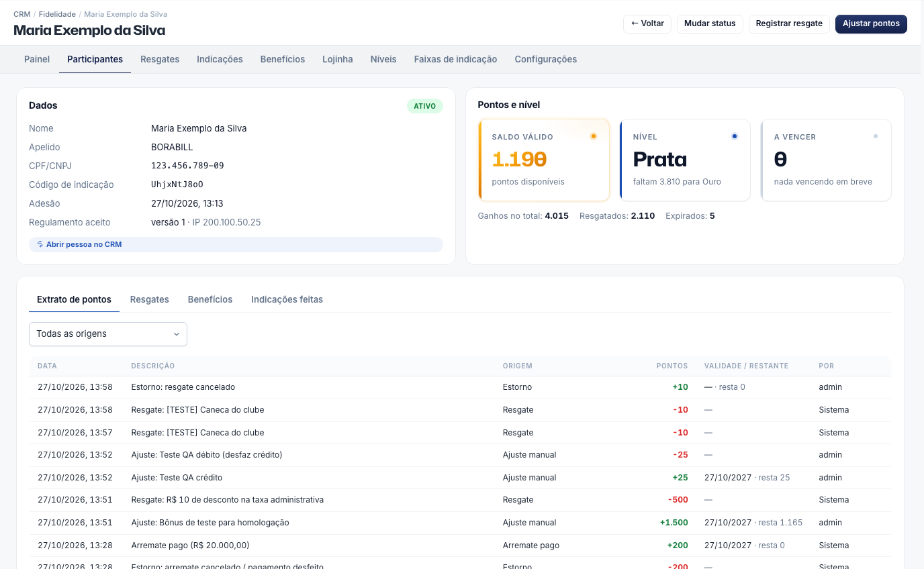Click the Mudar status button
924x569 pixels.
coord(710,23)
